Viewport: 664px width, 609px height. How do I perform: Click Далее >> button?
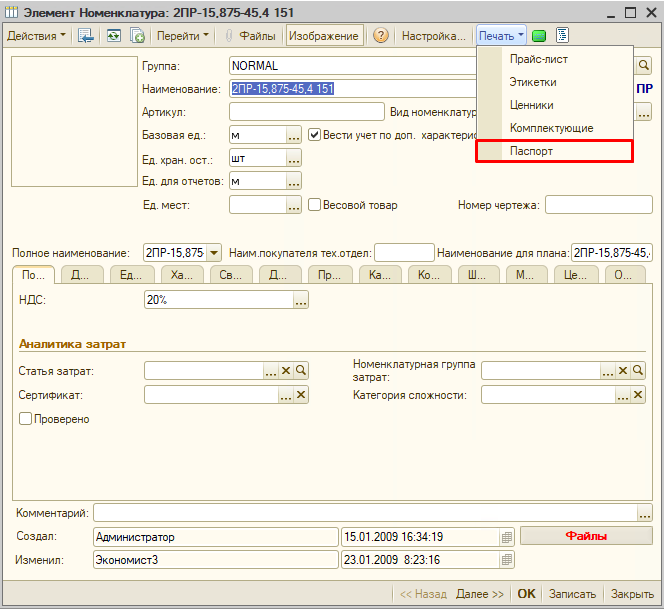[x=479, y=594]
